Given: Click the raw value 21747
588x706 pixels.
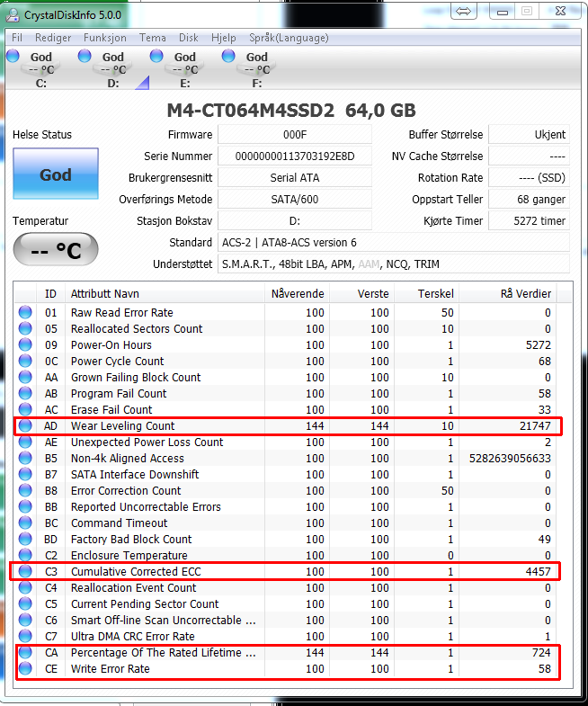Looking at the screenshot, I should click(x=535, y=426).
